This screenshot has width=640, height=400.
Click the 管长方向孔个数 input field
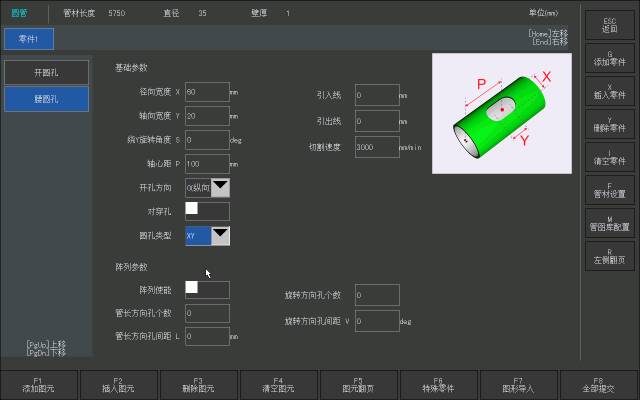coord(207,313)
